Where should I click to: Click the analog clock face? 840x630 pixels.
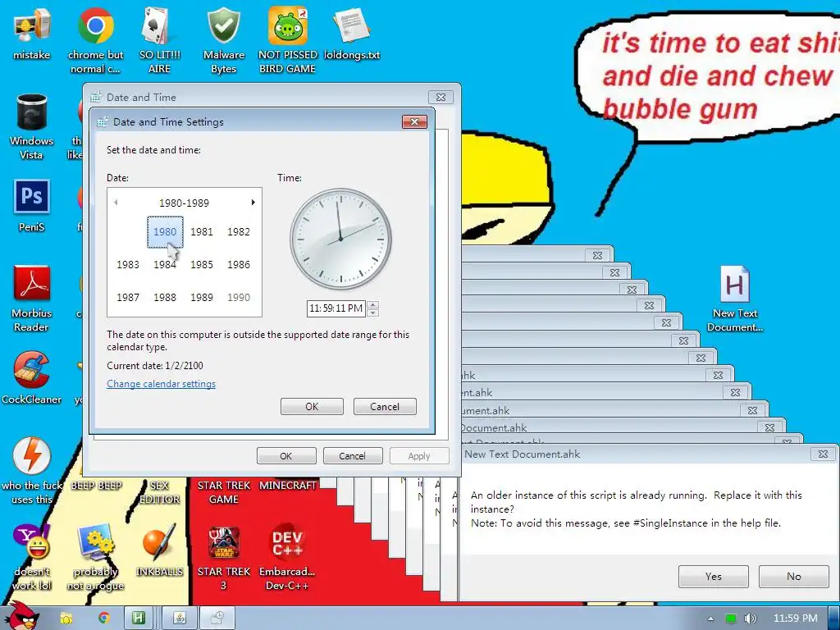point(340,239)
